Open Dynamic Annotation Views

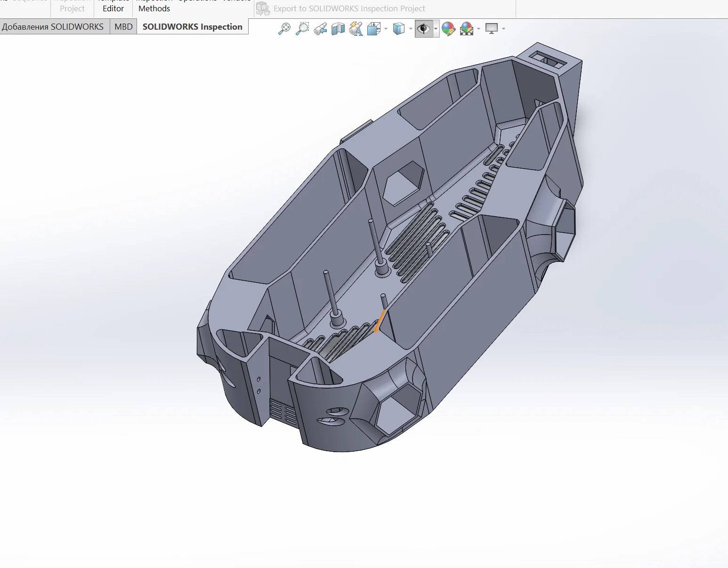point(356,29)
